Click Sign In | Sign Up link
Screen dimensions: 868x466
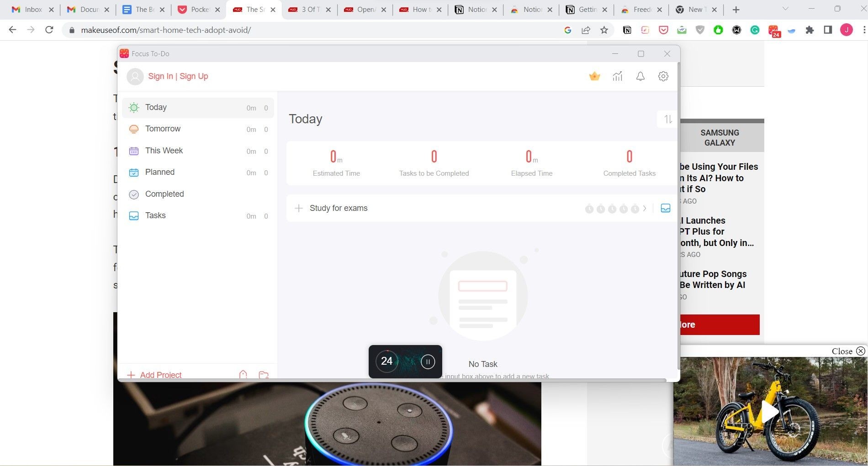(178, 76)
